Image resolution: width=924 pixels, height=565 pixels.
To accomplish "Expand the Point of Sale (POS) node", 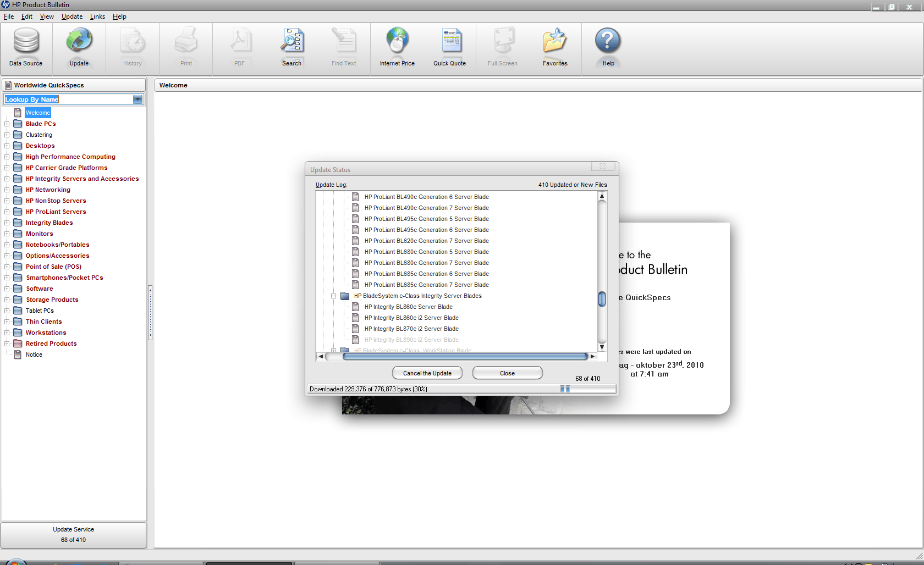I will pos(7,267).
